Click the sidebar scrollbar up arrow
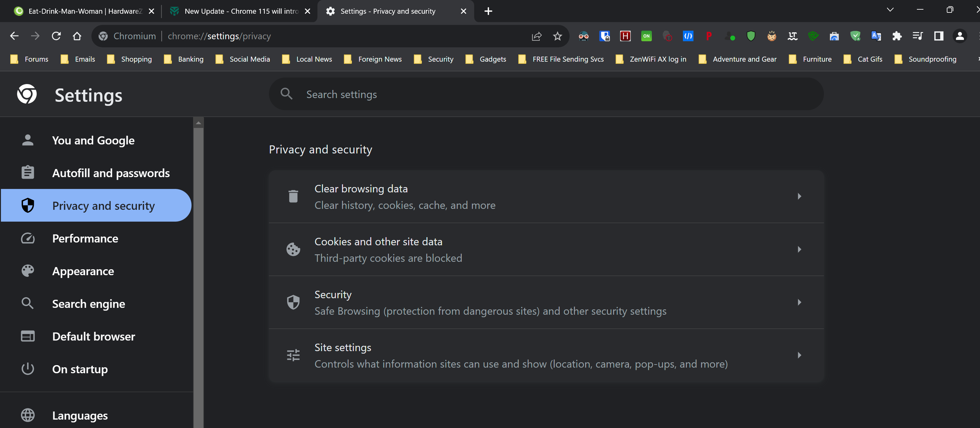This screenshot has height=428, width=980. point(198,123)
